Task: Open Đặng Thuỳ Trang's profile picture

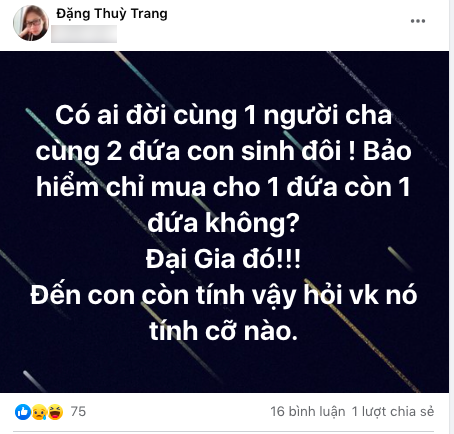Action: (x=31, y=23)
